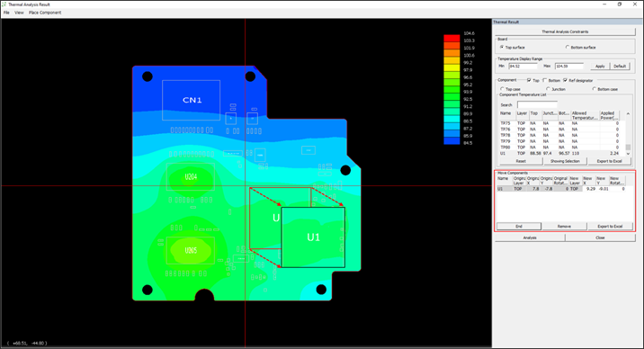Viewport: 644px width, 349px height.
Task: Focus the component Search box
Action: (537, 104)
